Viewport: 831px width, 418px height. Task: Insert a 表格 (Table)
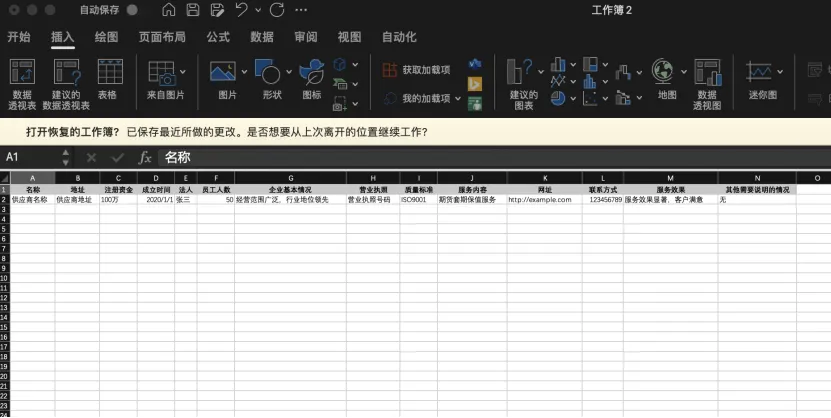coord(110,72)
